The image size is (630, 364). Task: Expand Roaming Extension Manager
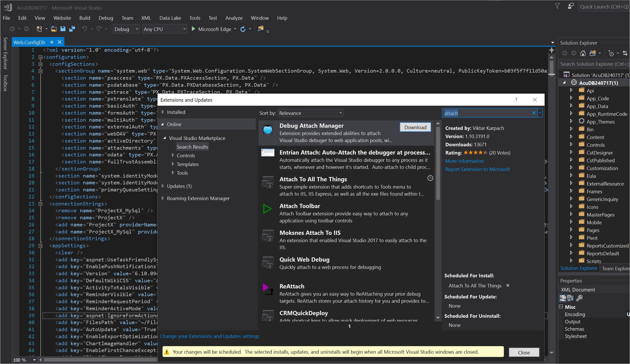click(163, 198)
